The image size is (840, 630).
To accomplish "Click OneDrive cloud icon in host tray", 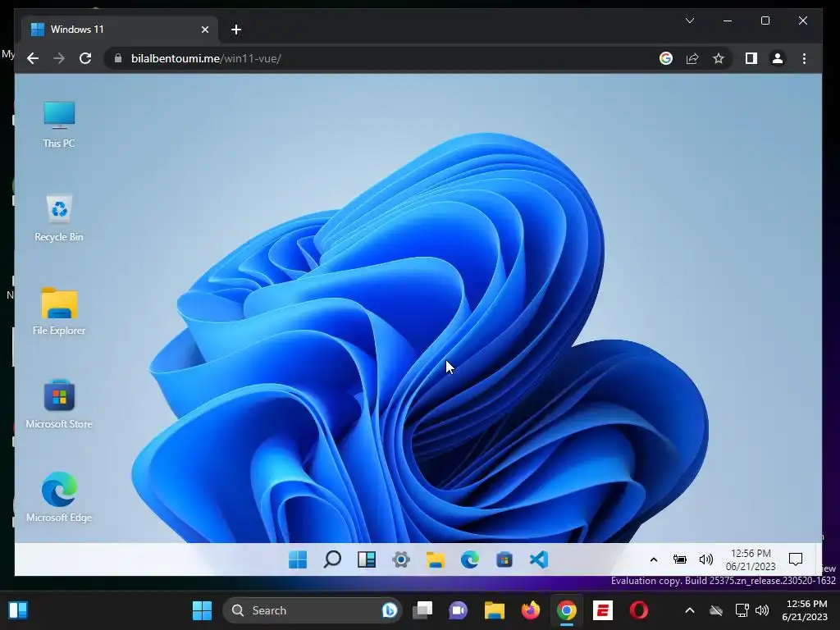I will tap(715, 610).
